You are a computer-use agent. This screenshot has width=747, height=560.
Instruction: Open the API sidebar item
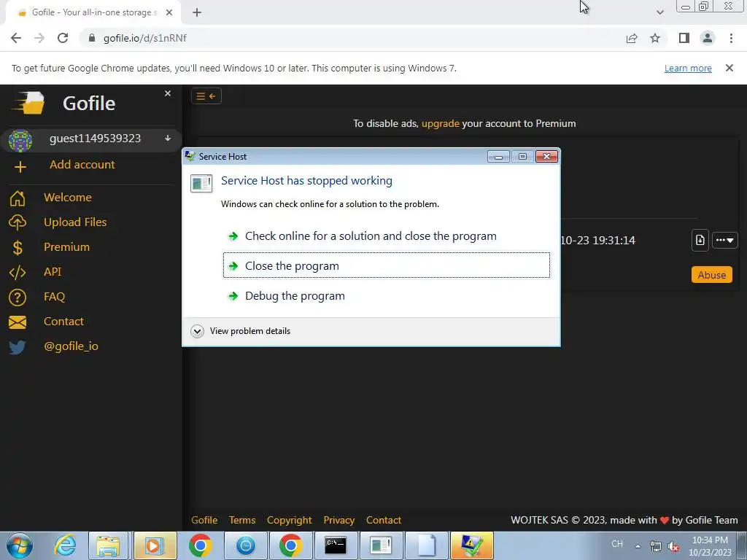tap(53, 271)
